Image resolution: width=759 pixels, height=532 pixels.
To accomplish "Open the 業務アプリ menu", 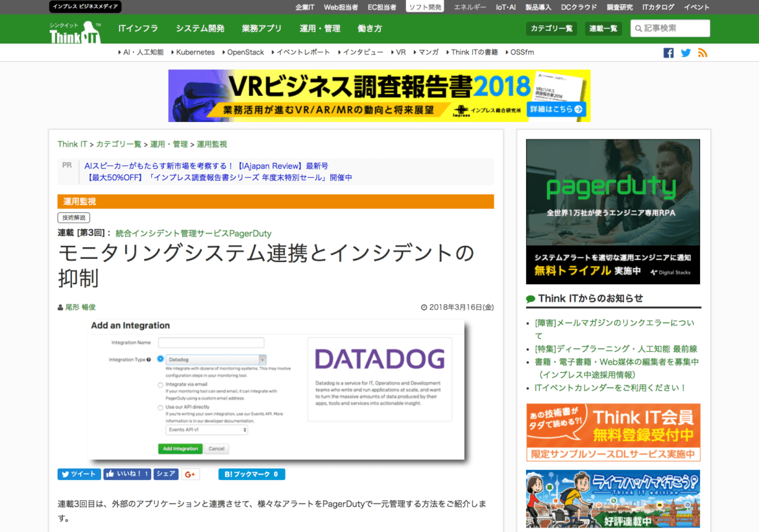I will pyautogui.click(x=261, y=29).
